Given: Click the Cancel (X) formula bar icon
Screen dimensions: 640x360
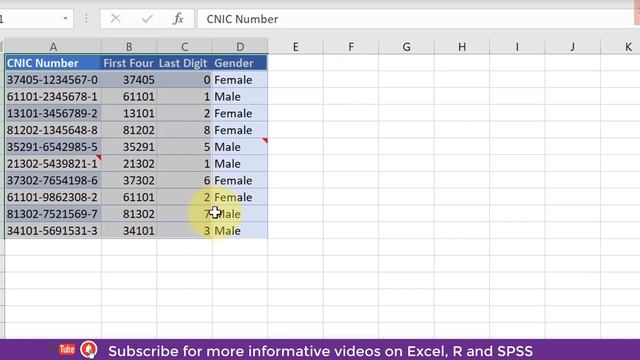Looking at the screenshot, I should pyautogui.click(x=116, y=18).
